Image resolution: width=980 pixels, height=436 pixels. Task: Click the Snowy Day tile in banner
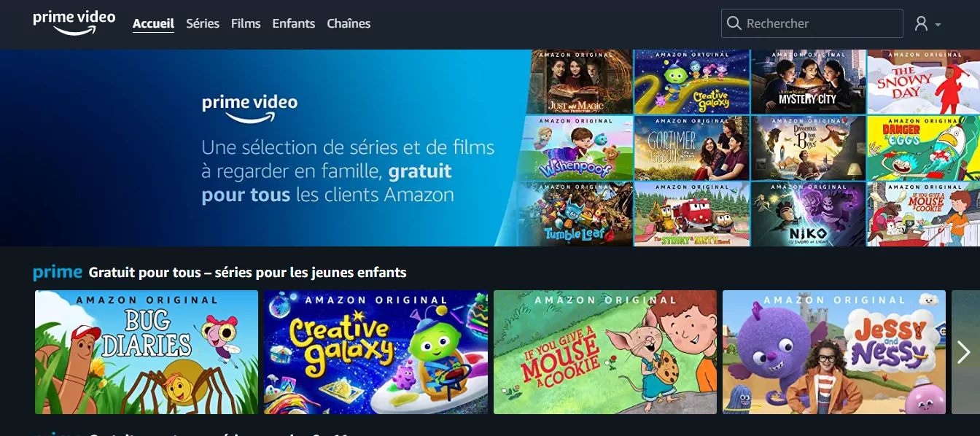pyautogui.click(x=923, y=82)
